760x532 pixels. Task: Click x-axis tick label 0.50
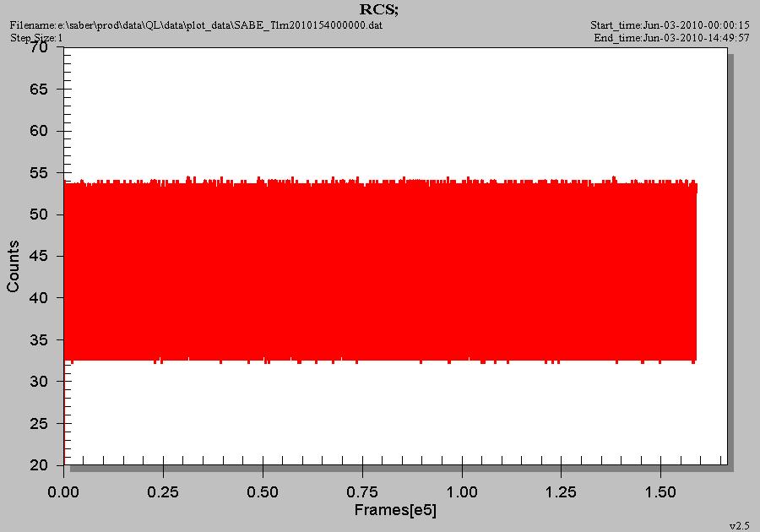click(263, 492)
